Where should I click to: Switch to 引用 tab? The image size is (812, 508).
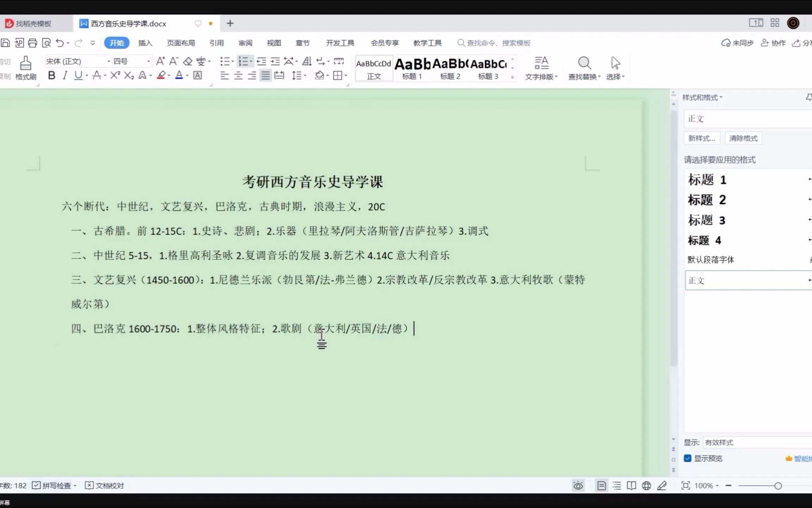tap(216, 43)
